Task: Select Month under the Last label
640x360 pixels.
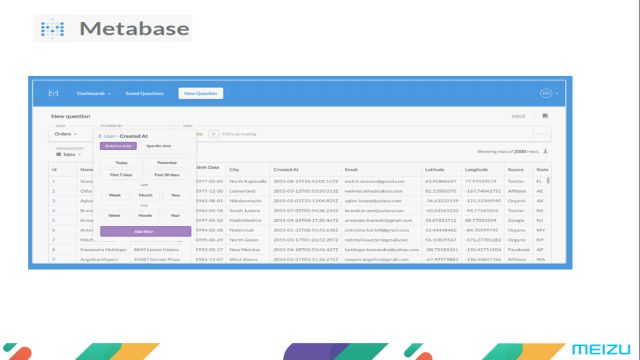Action: pos(145,195)
